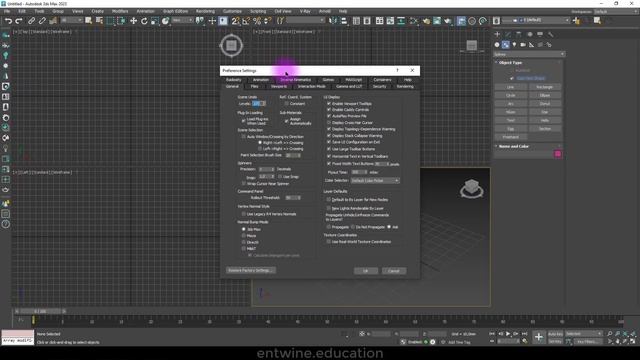Switch to the Files tab in Preference Settings
The height and width of the screenshot is (360, 640).
[x=255, y=87]
